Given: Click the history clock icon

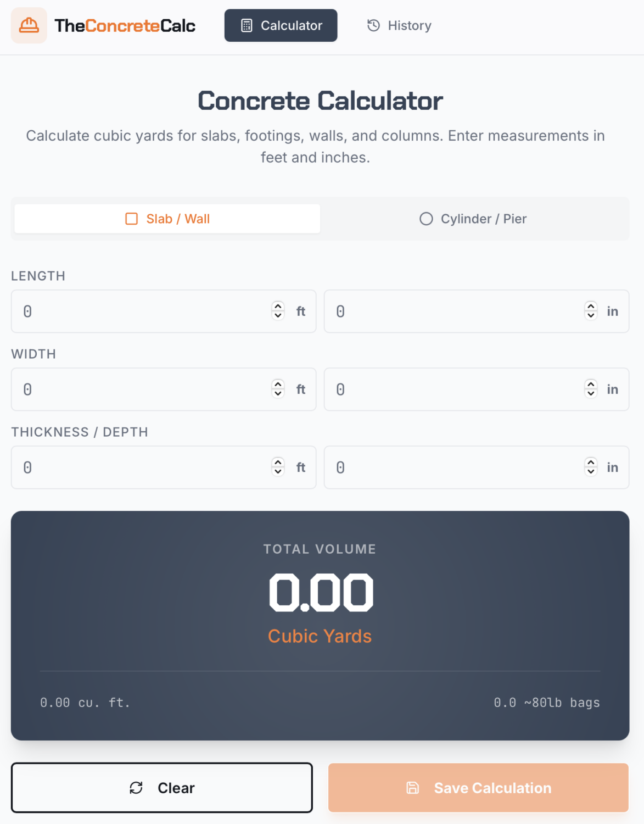Looking at the screenshot, I should point(373,25).
